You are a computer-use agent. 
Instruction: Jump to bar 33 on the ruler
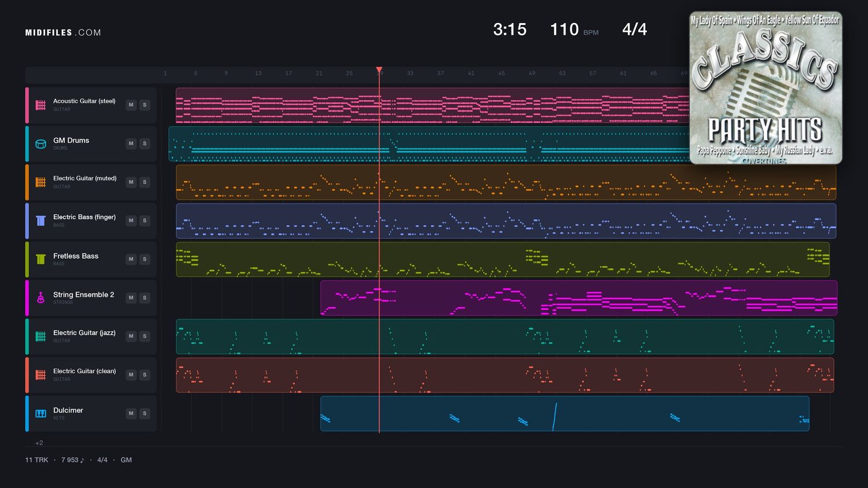click(x=410, y=73)
